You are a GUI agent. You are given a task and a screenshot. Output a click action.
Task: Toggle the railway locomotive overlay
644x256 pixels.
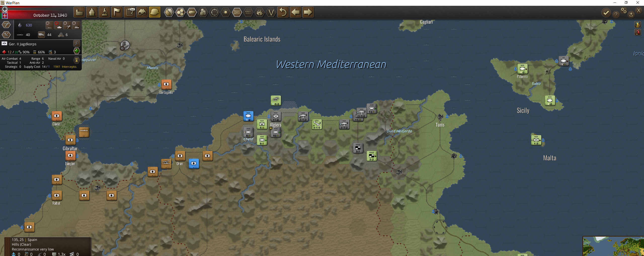click(192, 12)
